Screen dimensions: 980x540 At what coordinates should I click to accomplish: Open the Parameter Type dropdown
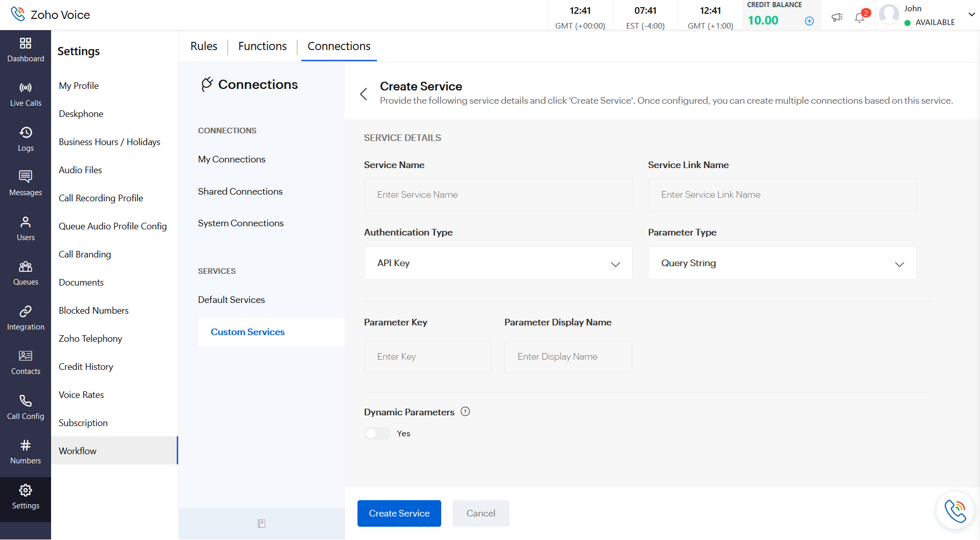point(782,263)
